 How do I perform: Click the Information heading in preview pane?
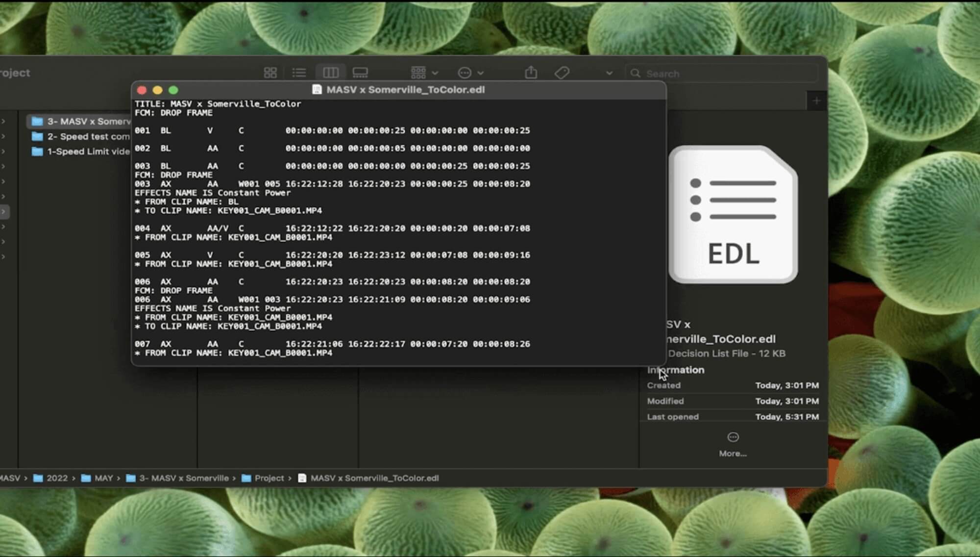[x=676, y=370]
